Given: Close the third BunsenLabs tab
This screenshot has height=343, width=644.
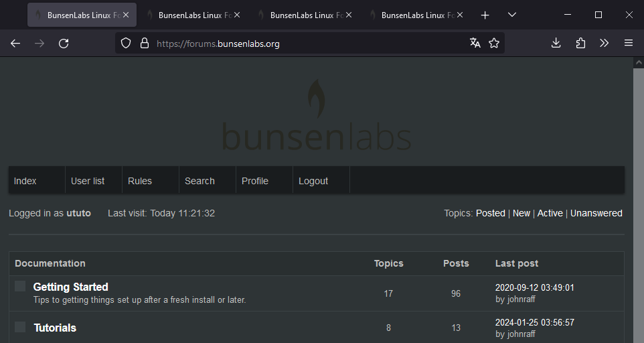Looking at the screenshot, I should pos(349,15).
